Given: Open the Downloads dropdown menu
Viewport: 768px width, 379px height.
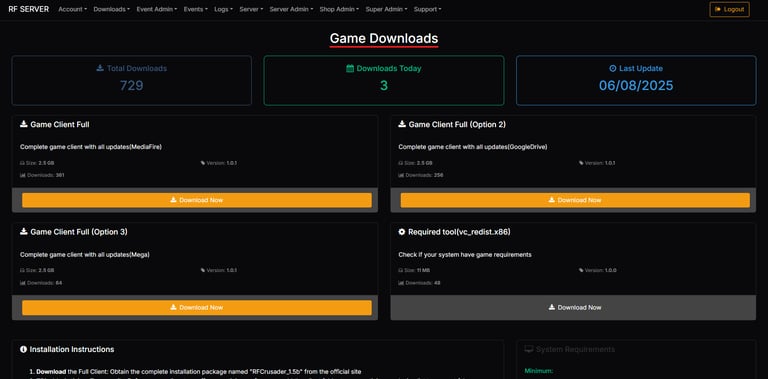Looking at the screenshot, I should pos(112,9).
